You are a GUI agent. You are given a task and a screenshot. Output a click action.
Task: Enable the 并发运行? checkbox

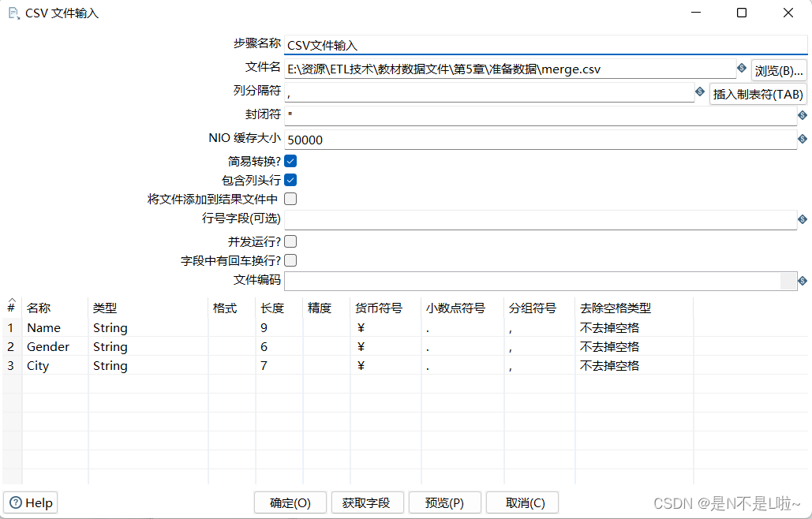[x=290, y=241]
